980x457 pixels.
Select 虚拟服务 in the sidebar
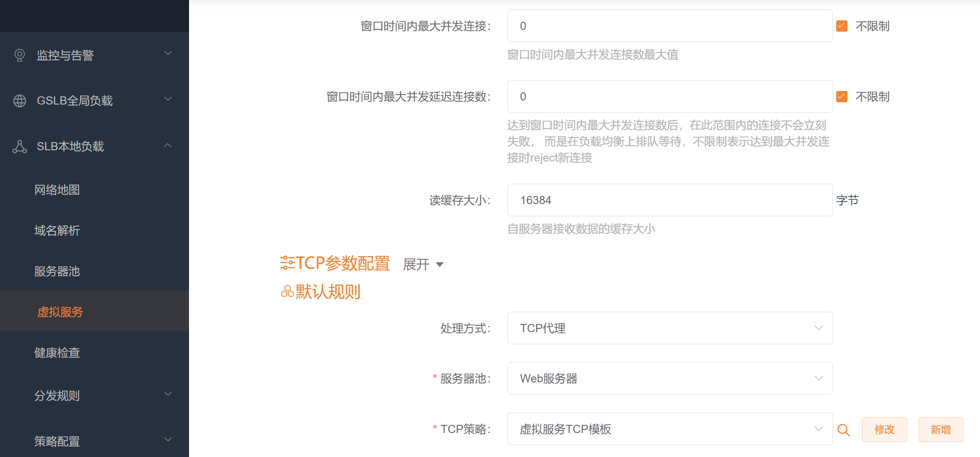click(x=60, y=312)
